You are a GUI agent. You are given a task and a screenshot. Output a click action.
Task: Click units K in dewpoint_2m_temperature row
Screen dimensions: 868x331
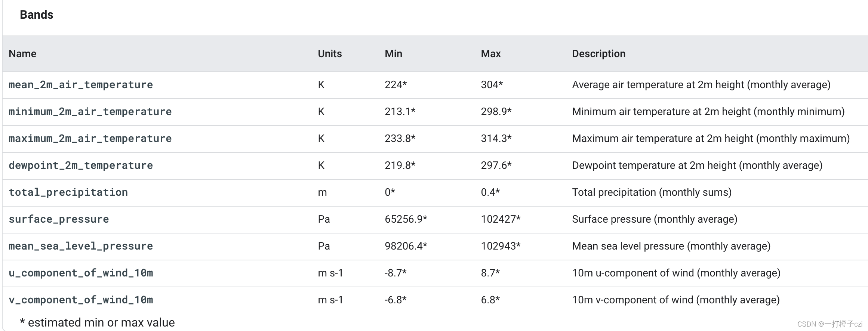pyautogui.click(x=321, y=165)
